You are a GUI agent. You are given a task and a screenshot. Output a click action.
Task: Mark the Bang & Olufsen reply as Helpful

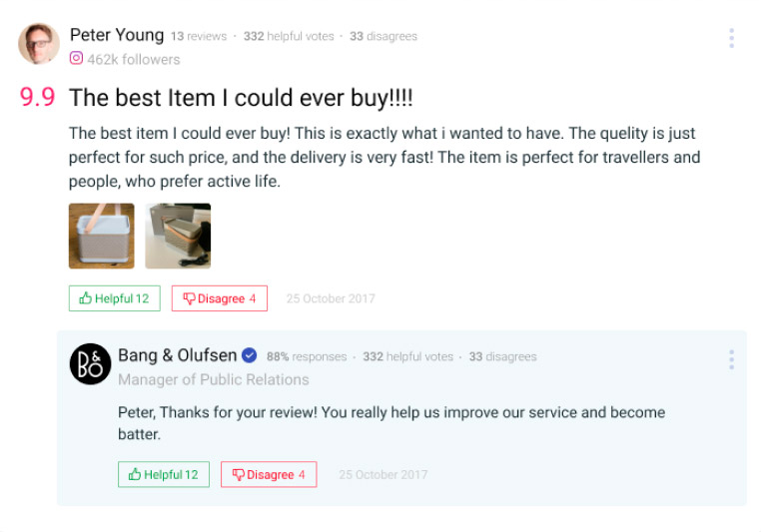coord(163,474)
